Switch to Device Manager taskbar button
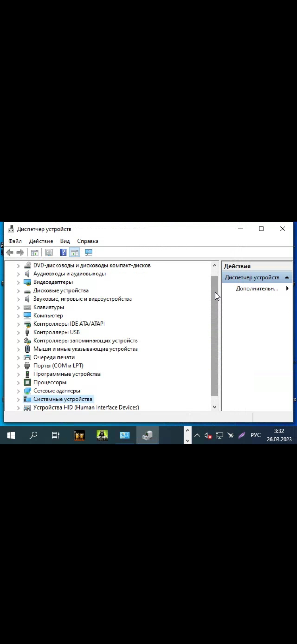This screenshot has height=644, width=297. point(147,435)
